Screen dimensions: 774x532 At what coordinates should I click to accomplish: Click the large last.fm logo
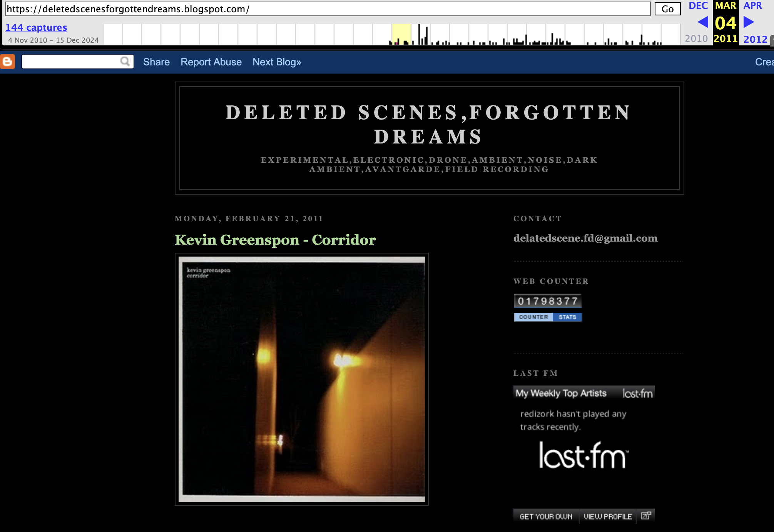pyautogui.click(x=583, y=455)
